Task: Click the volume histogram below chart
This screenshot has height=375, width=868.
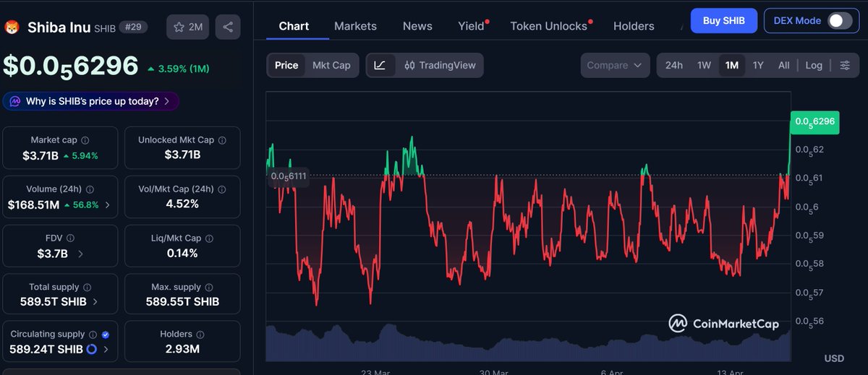Action: pos(529,342)
